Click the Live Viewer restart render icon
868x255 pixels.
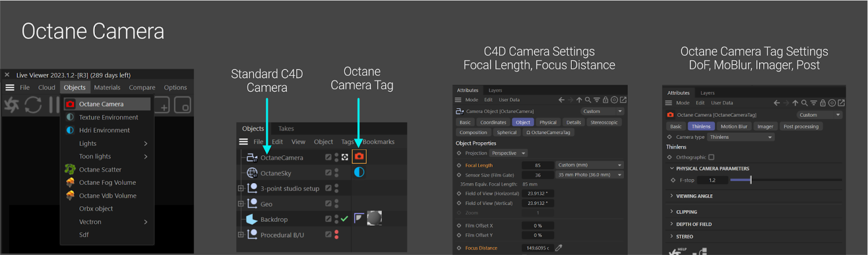tap(33, 105)
